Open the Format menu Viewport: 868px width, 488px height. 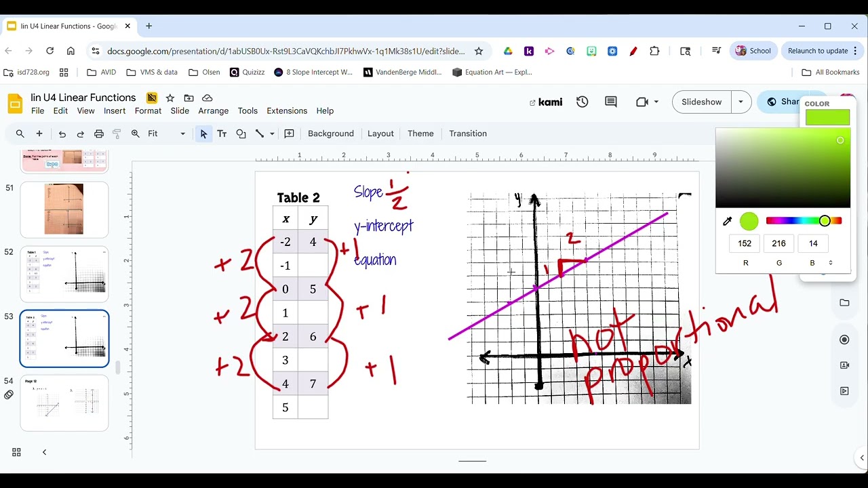coord(148,110)
